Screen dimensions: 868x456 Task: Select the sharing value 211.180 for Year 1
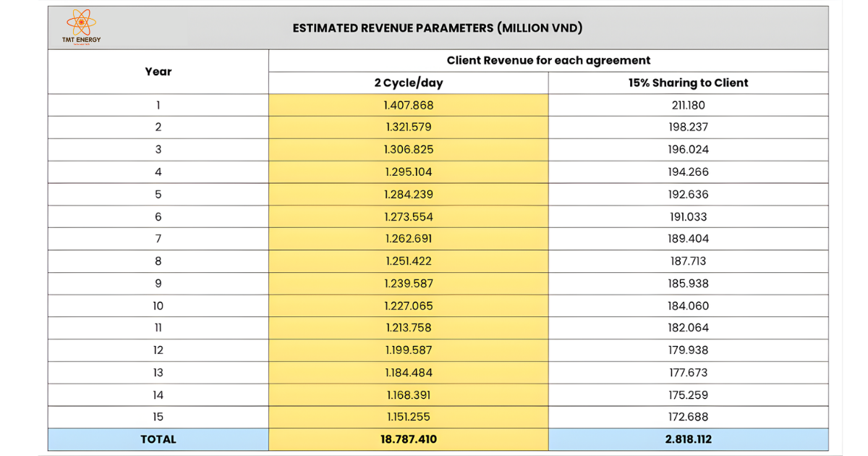tap(688, 105)
